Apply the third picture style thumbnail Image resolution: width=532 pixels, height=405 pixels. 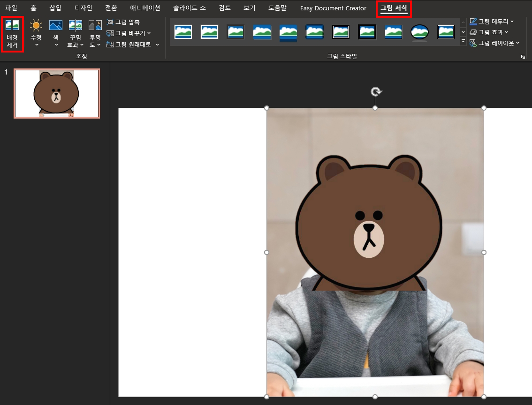click(x=236, y=32)
